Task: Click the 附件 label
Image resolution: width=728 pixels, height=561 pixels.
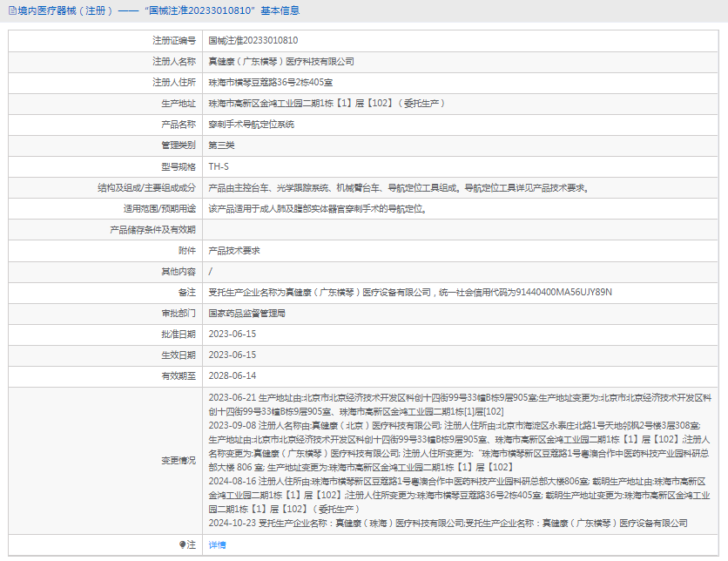Action: pyautogui.click(x=187, y=251)
